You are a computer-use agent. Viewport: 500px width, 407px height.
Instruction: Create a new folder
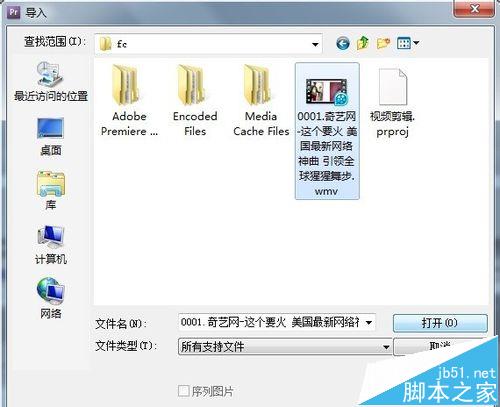(x=383, y=43)
